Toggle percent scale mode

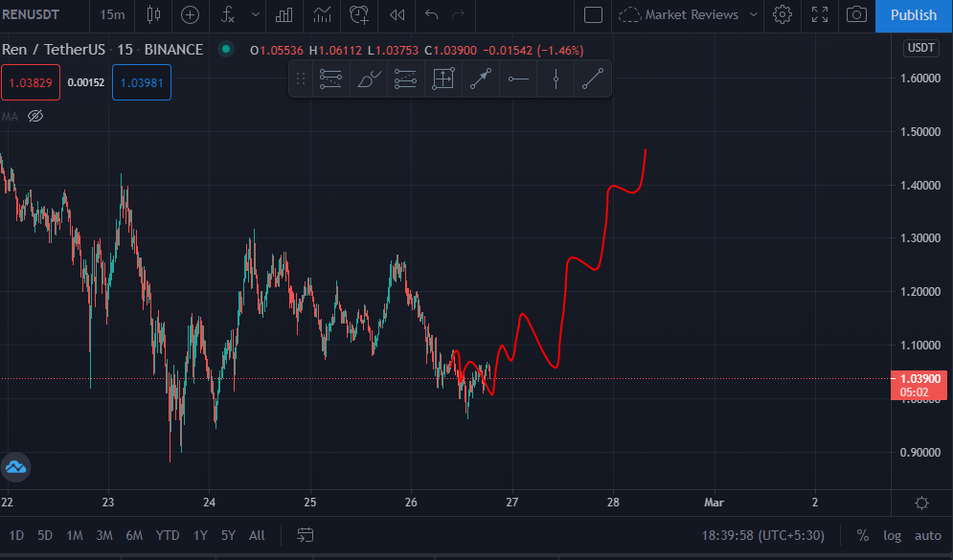point(862,535)
